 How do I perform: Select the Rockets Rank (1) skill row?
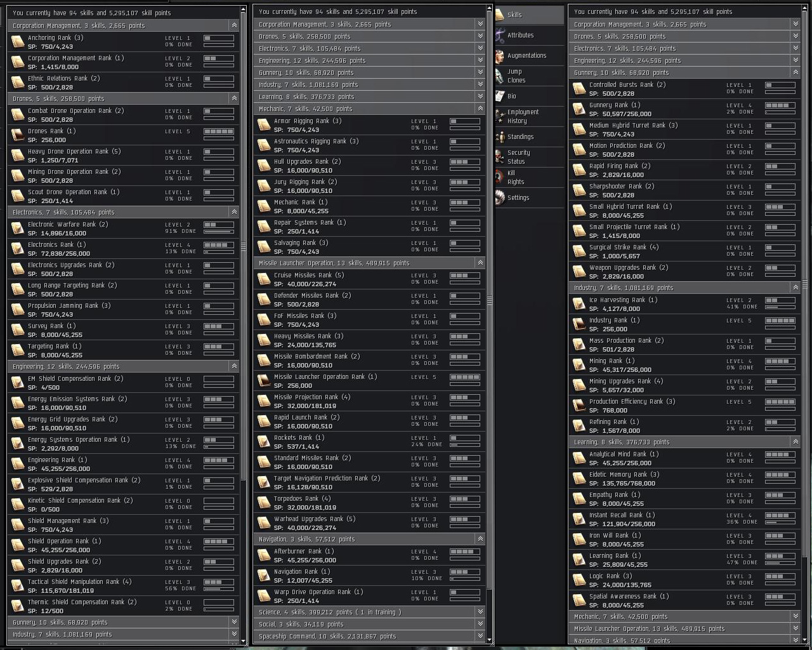pyautogui.click(x=370, y=442)
